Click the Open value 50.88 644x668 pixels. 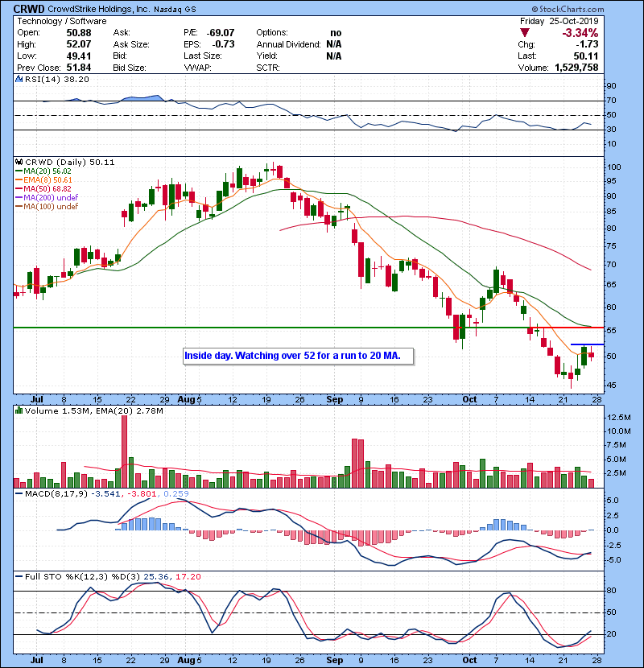tap(79, 33)
